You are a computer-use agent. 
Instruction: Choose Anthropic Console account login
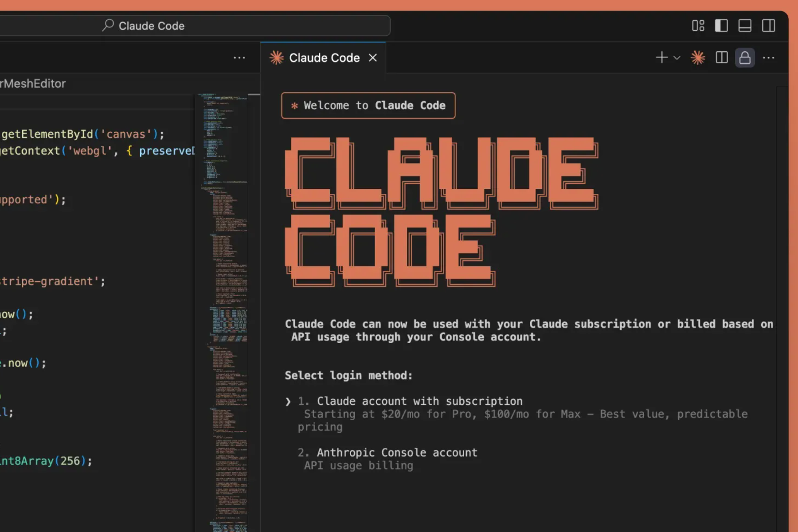(397, 453)
